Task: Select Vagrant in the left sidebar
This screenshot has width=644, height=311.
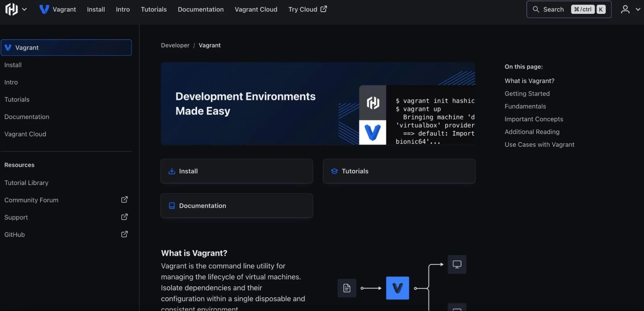Action: [x=66, y=48]
